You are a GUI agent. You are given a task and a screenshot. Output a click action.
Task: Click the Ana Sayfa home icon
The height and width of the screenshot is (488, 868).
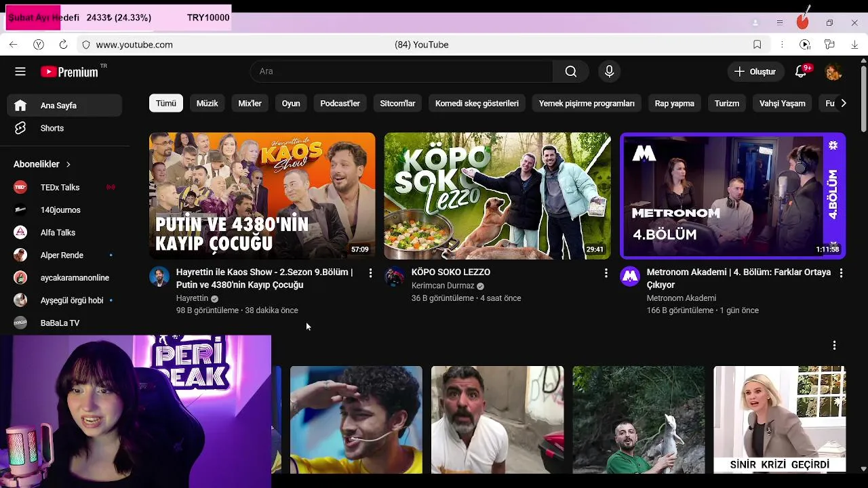[x=20, y=105]
